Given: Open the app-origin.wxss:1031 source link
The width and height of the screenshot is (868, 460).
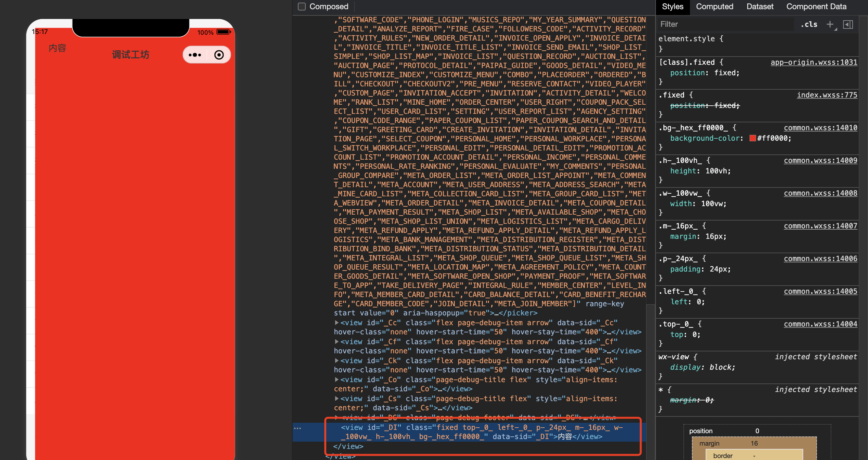Looking at the screenshot, I should [x=813, y=62].
